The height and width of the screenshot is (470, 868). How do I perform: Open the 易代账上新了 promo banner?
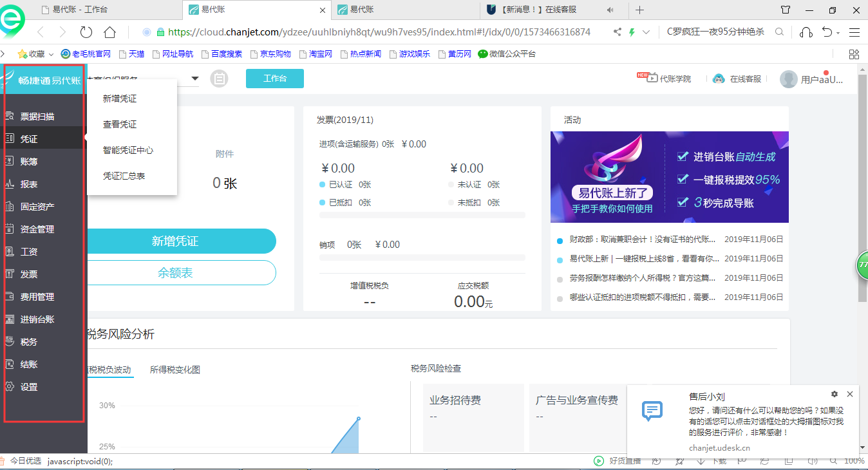[x=670, y=177]
